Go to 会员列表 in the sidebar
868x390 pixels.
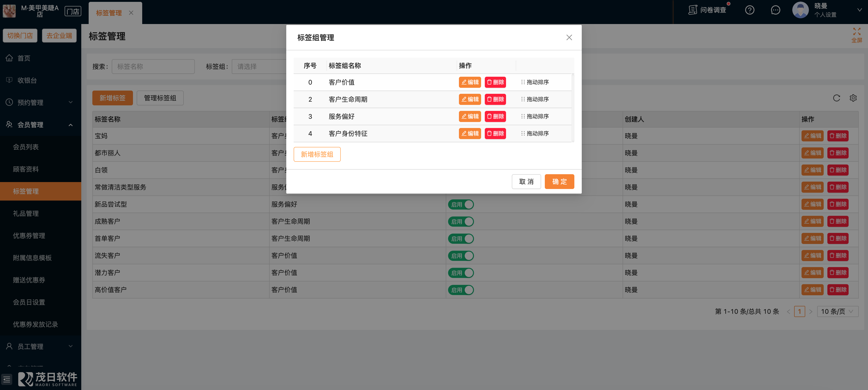click(26, 147)
